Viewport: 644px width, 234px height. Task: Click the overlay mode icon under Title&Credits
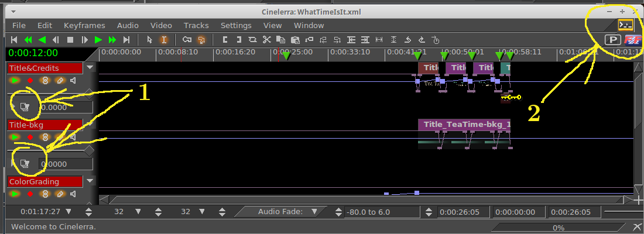(25, 107)
